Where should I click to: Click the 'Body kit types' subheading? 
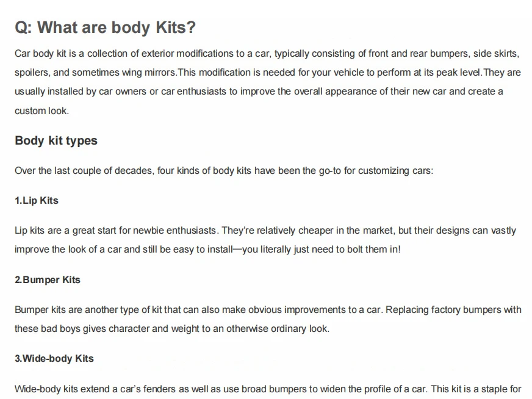tap(56, 141)
